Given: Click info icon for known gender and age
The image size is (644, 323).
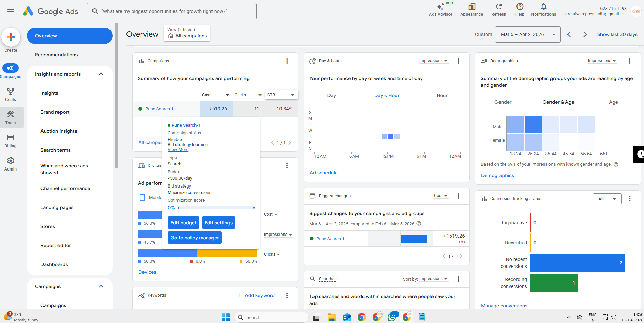Looking at the screenshot, I should [616, 164].
